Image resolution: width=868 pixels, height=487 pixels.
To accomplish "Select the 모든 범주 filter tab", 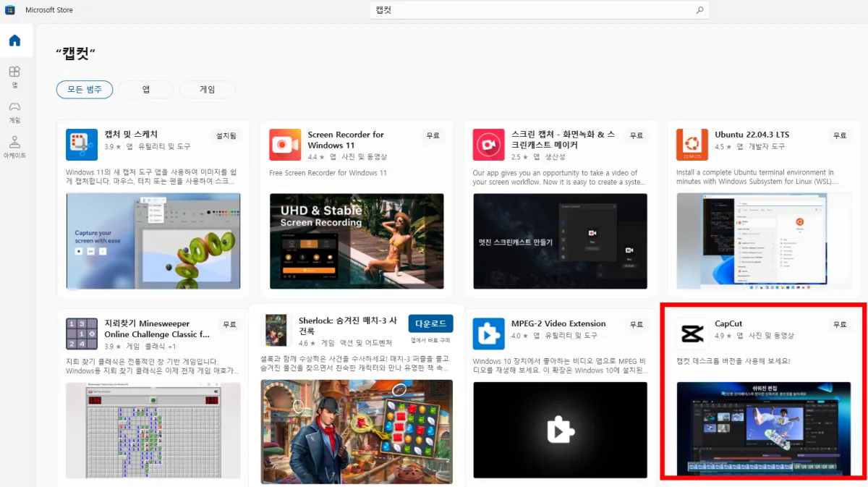I will point(85,90).
